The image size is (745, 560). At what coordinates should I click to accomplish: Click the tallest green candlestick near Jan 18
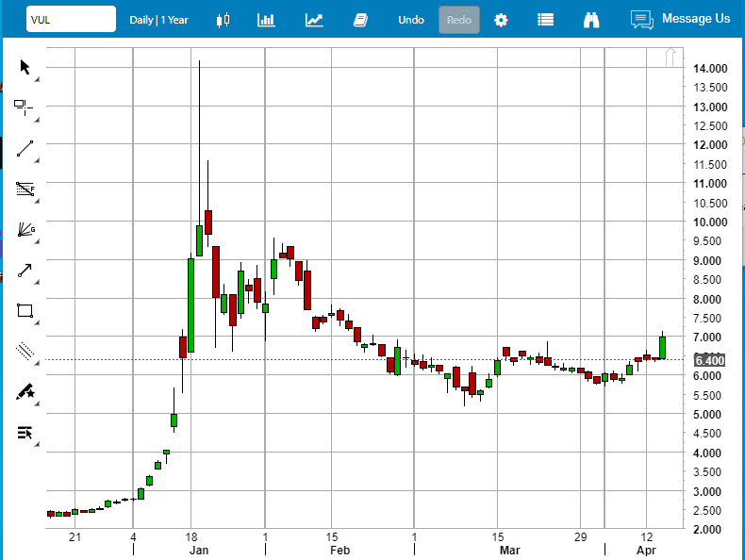[191, 305]
